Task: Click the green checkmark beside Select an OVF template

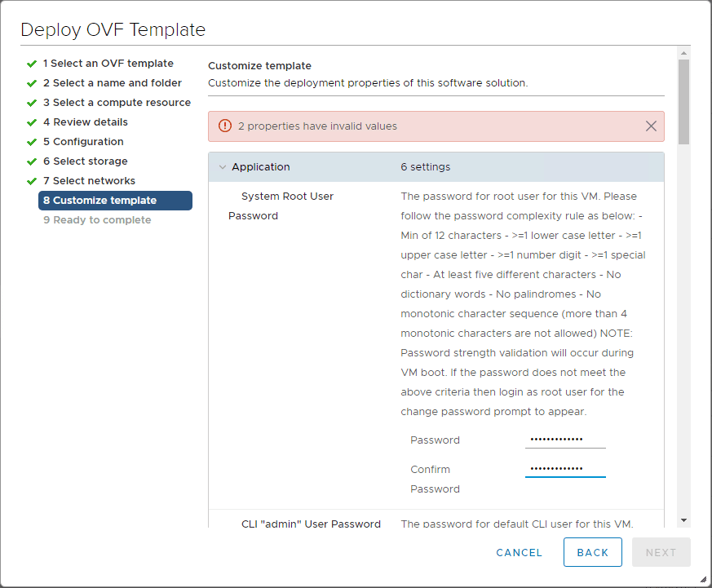Action: click(x=31, y=63)
